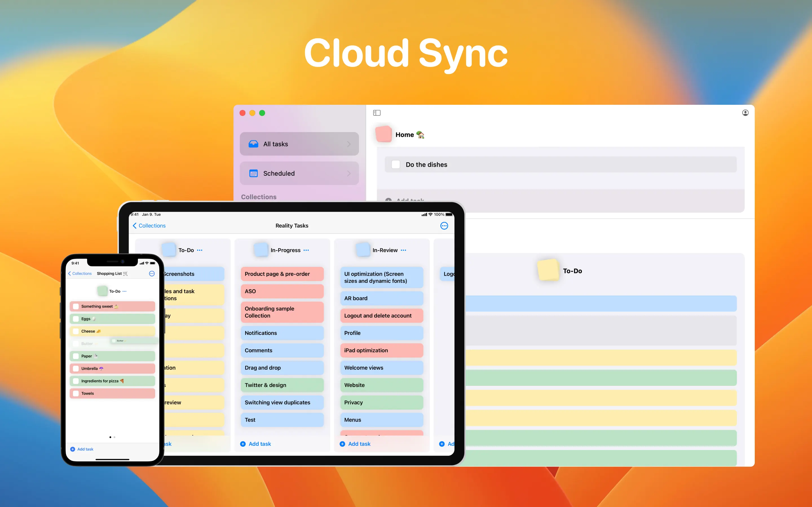Screen dimensions: 812x507
Task: Open the In-Review column ellipsis menu
Action: pyautogui.click(x=403, y=250)
